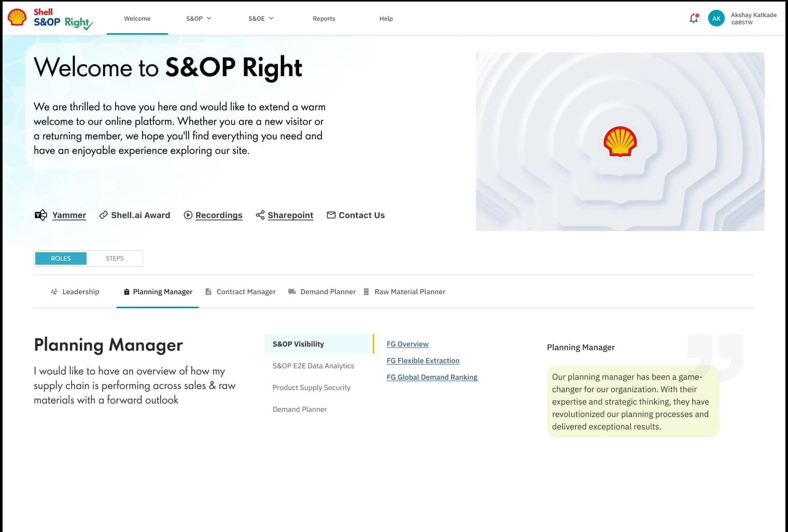Click the Leadership people icon
The width and height of the screenshot is (788, 532).
tap(54, 292)
